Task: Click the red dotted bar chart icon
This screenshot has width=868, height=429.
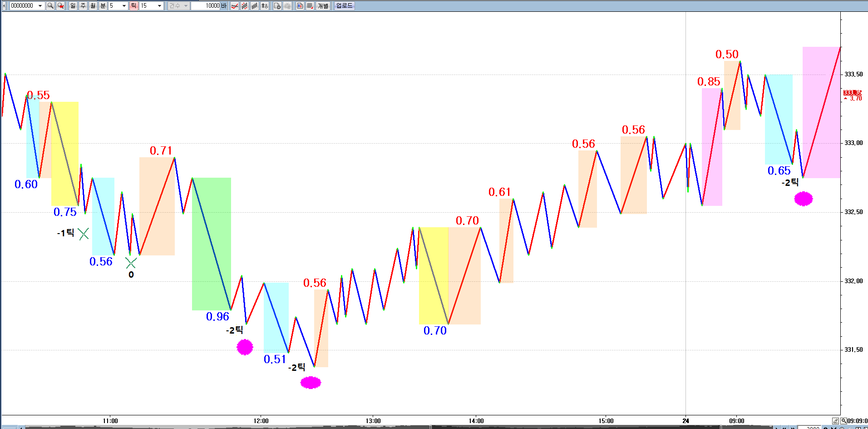Action: tap(245, 6)
